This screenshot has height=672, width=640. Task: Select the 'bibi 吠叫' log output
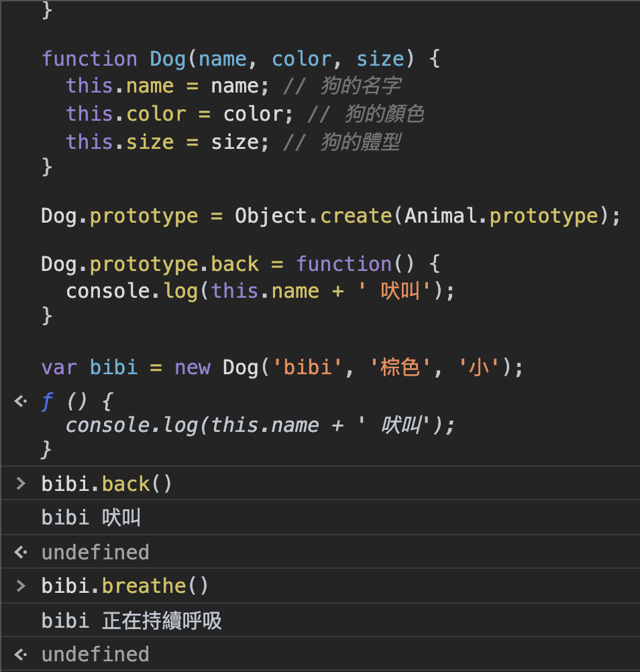91,518
